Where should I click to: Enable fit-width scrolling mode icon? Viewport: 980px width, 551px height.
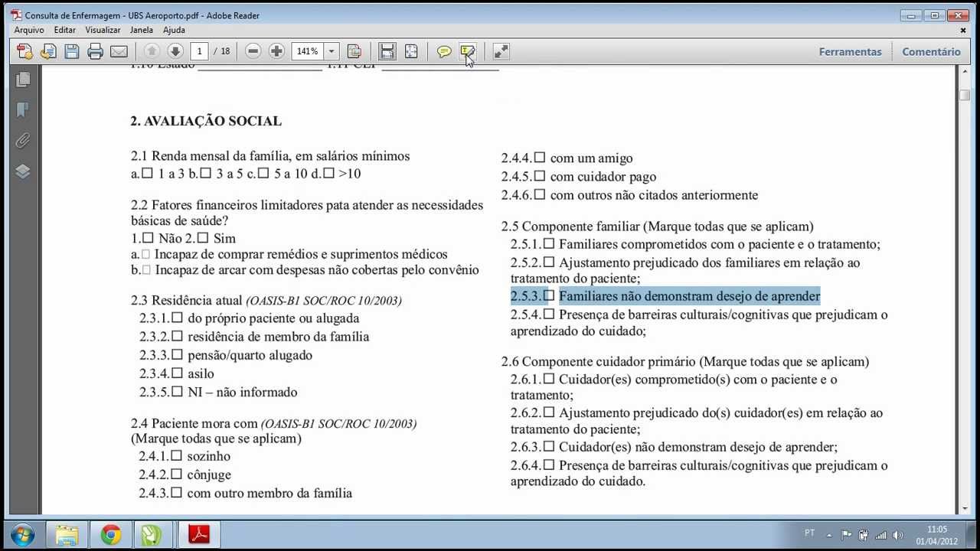[387, 51]
